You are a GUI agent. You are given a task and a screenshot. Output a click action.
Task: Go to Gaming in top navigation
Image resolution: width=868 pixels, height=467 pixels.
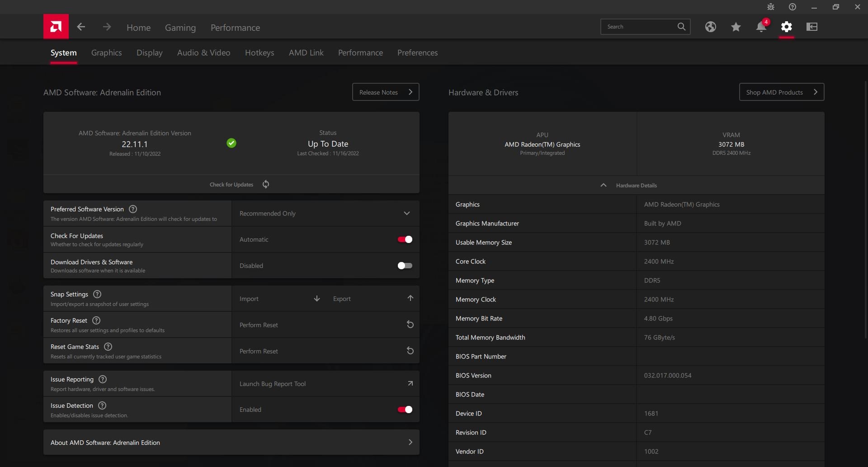coord(180,28)
